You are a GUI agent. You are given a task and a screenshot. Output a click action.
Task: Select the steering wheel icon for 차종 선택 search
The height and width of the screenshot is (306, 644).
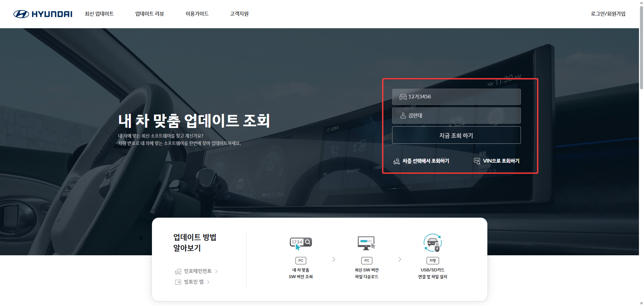396,161
